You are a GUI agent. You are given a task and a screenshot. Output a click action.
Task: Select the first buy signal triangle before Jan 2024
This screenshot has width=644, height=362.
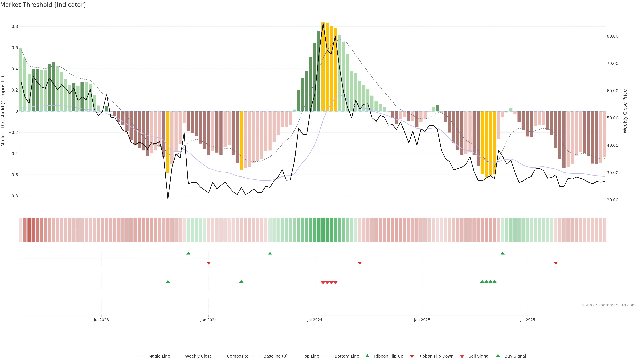[168, 282]
